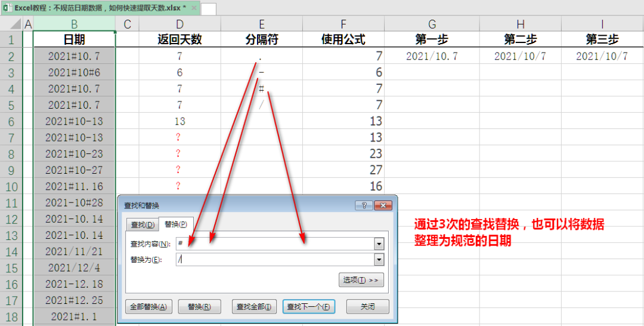Click the 替换(R) button

(x=200, y=306)
